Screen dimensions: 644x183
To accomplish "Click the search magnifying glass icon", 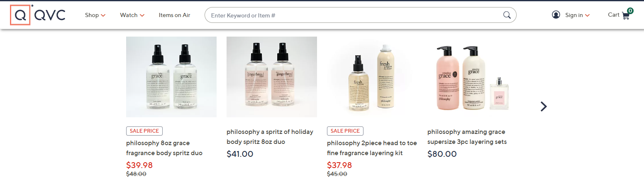I will pyautogui.click(x=507, y=15).
